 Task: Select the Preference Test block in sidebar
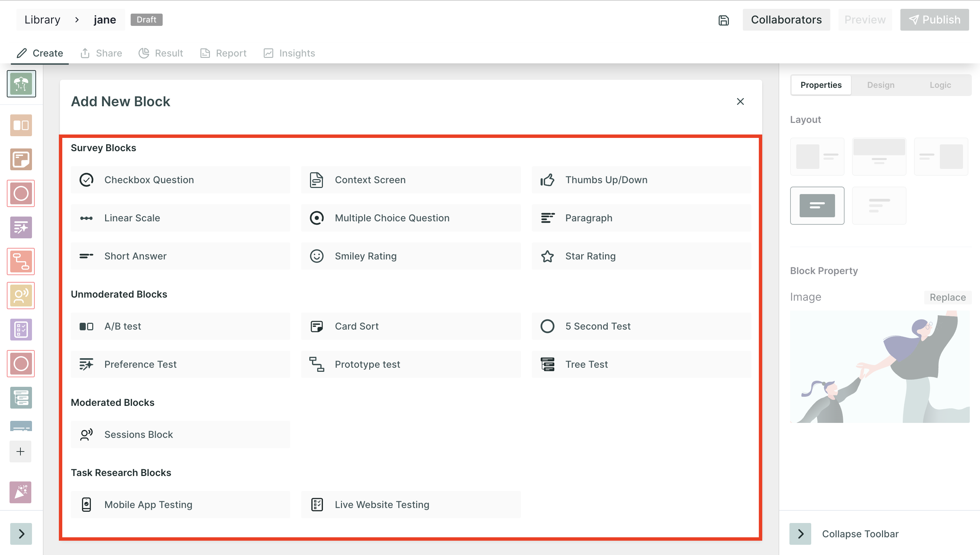pyautogui.click(x=21, y=227)
